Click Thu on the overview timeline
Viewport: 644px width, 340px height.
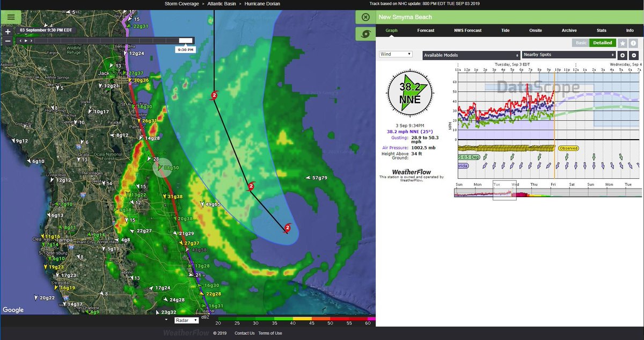(534, 184)
